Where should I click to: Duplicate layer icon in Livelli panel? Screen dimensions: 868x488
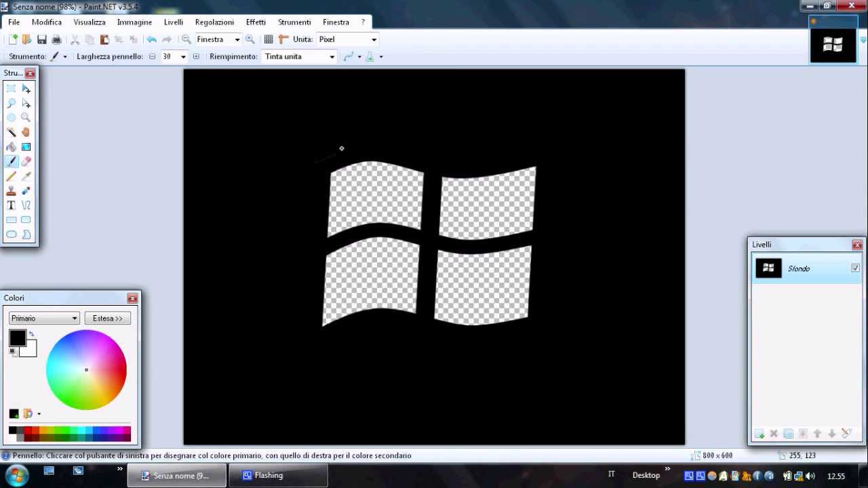(x=788, y=434)
